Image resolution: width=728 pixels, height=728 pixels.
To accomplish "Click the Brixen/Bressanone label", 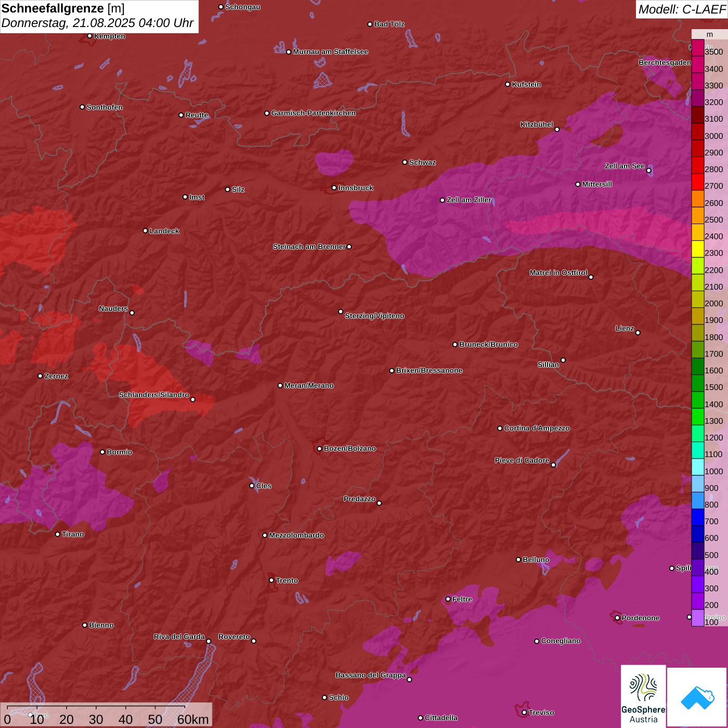I will click(429, 370).
